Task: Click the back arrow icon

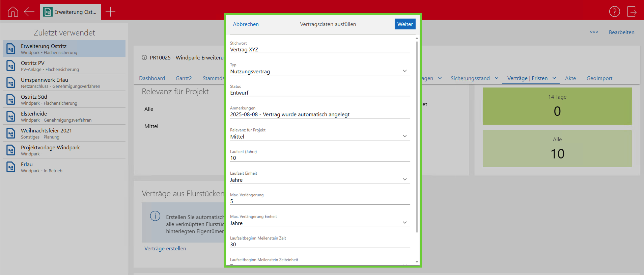Action: (29, 12)
